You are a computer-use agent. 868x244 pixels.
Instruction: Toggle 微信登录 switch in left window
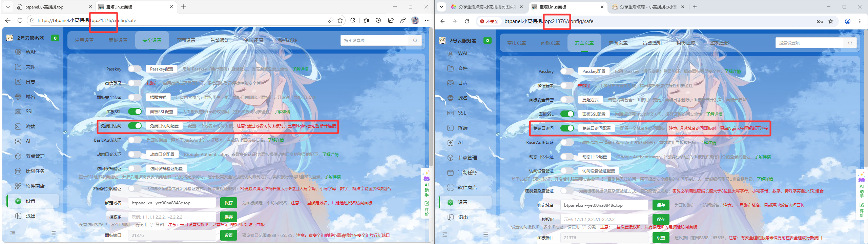coord(135,83)
